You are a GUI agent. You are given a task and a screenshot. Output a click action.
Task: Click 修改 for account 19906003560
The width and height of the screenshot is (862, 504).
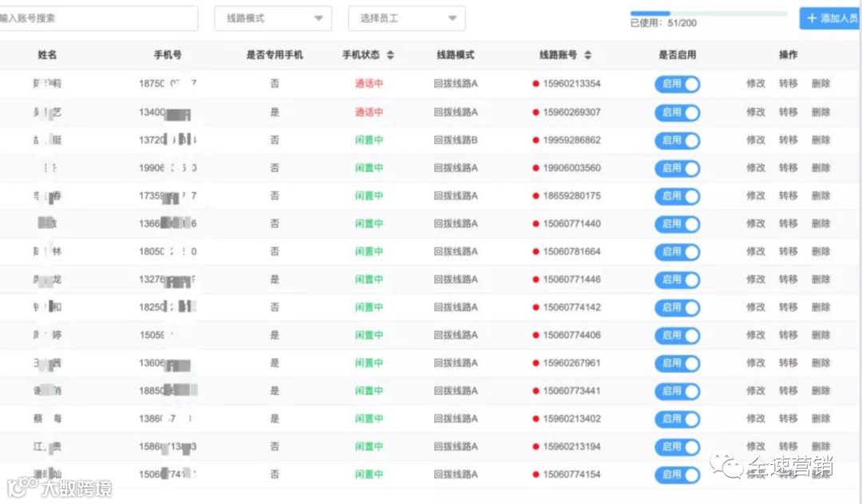point(755,167)
